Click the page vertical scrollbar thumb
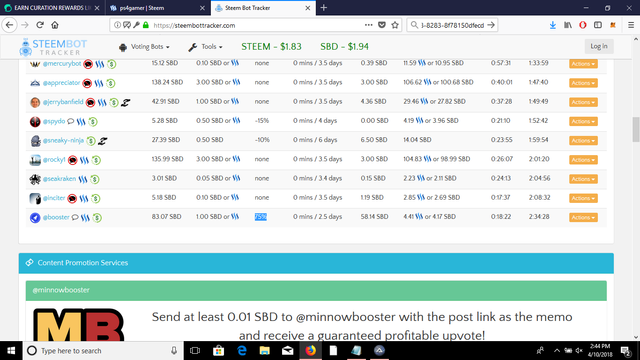 pos(636,129)
